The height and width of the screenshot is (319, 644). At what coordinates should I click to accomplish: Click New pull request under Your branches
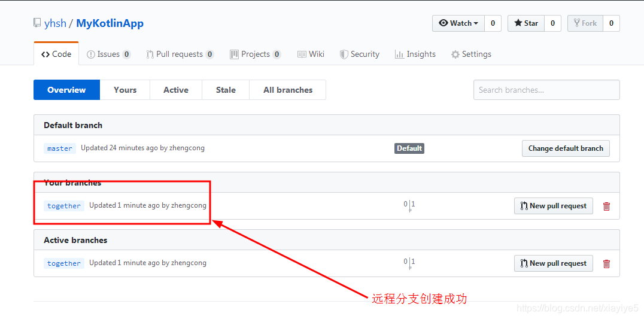pyautogui.click(x=553, y=206)
